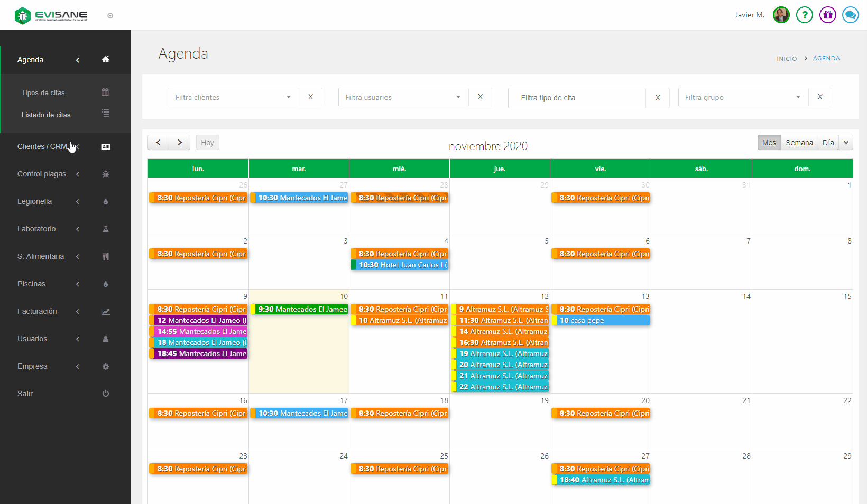
Task: Go to the next month arrow
Action: point(180,143)
